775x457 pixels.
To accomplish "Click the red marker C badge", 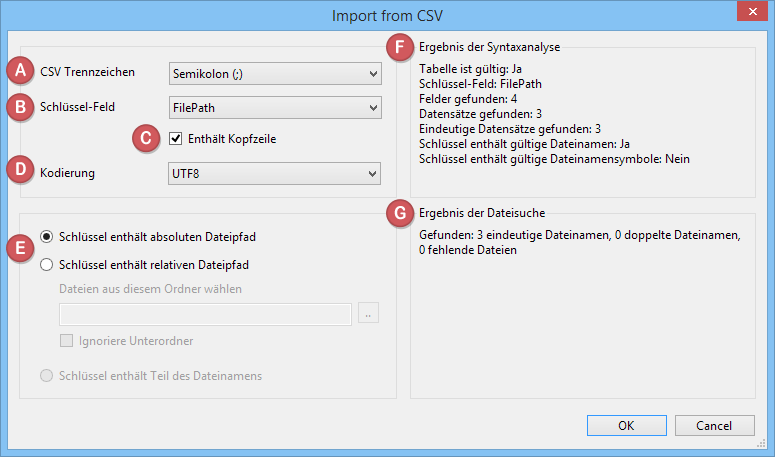I will pyautogui.click(x=146, y=139).
